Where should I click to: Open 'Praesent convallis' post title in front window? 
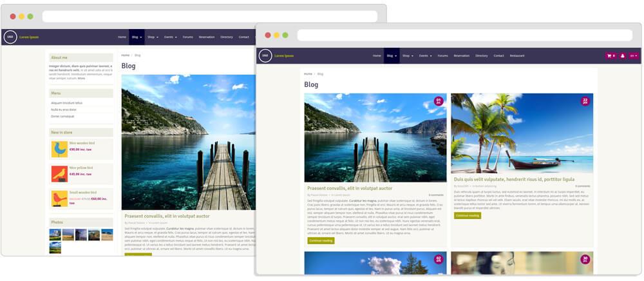pos(350,188)
